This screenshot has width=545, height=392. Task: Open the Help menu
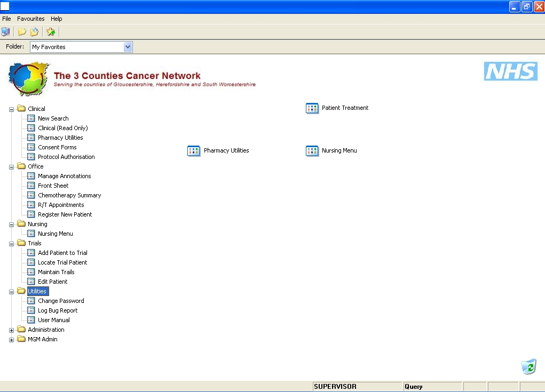tap(56, 19)
